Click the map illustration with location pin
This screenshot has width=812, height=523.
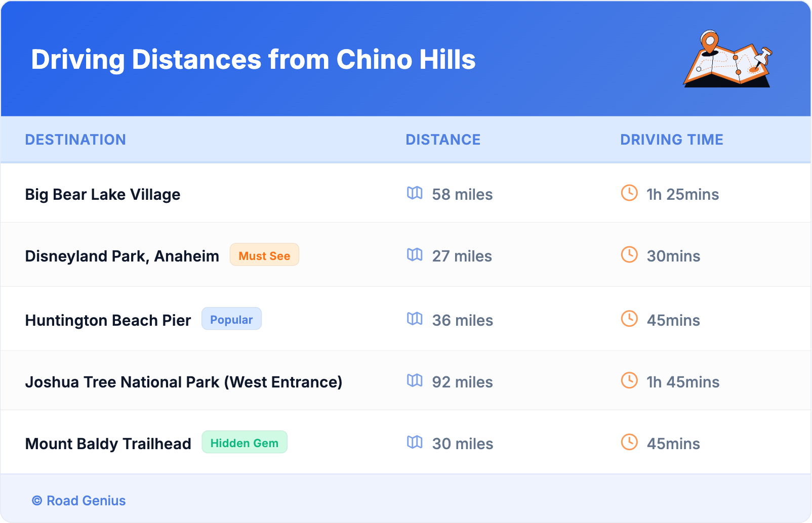coord(727,59)
